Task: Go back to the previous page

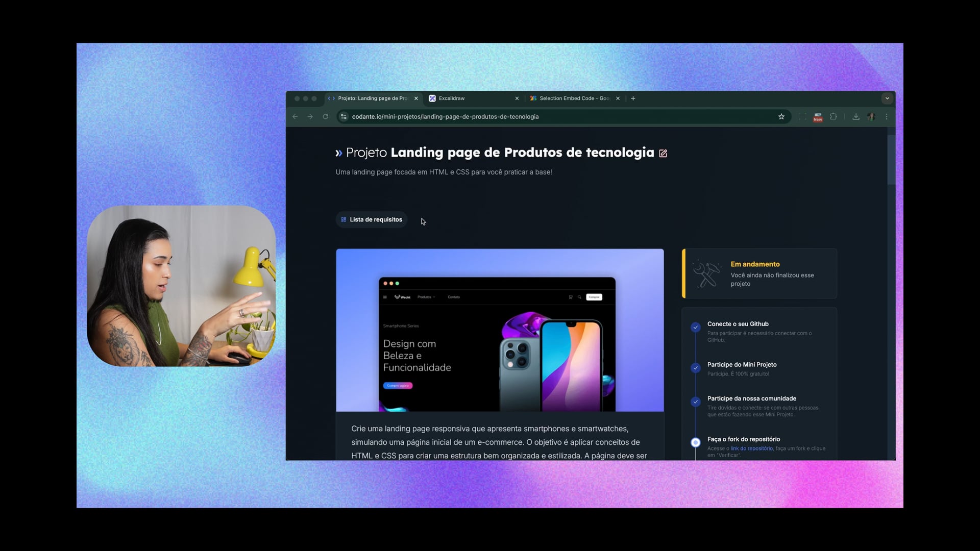Action: point(295,117)
